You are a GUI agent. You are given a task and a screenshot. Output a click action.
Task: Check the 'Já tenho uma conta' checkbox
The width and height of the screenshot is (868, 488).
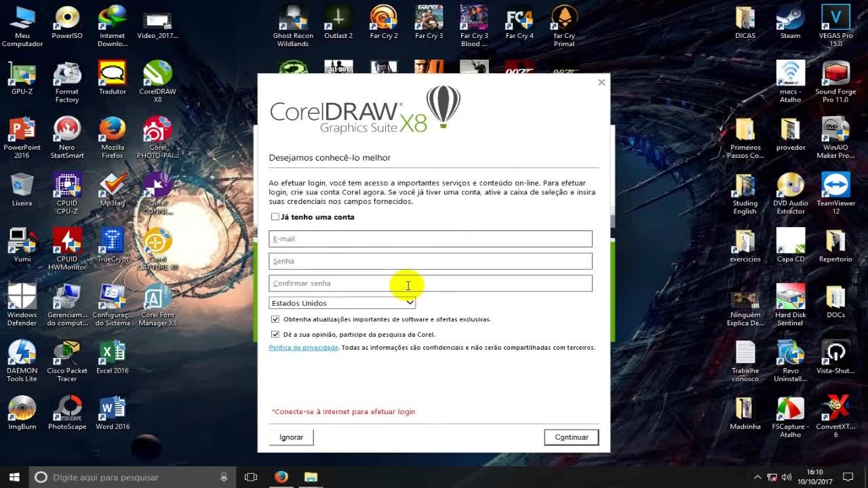tap(275, 217)
